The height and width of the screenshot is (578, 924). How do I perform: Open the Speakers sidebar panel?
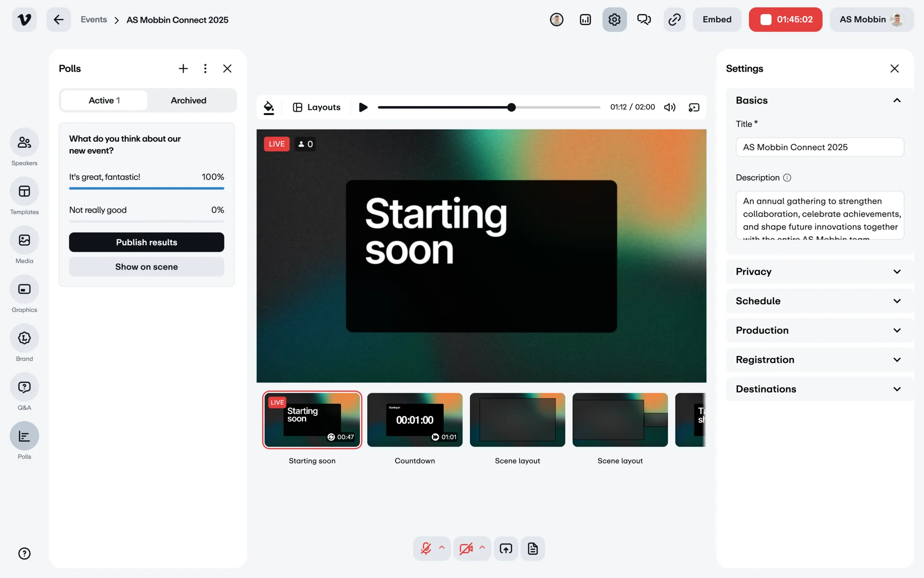[24, 143]
